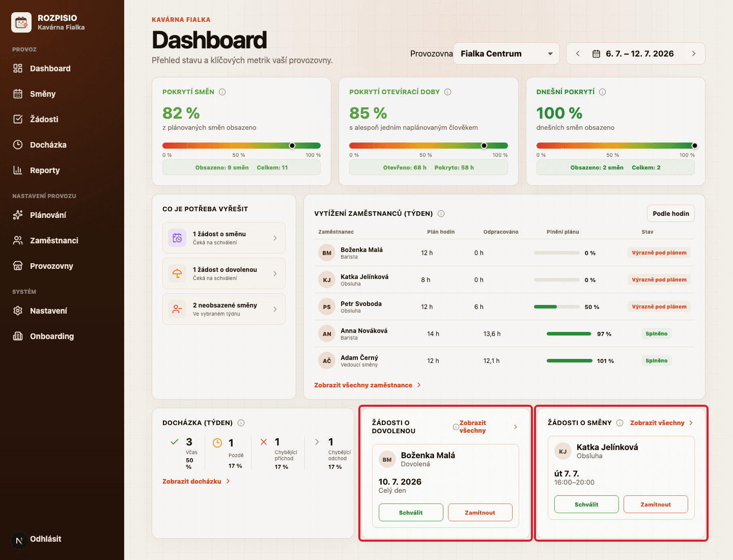The image size is (733, 560).
Task: Open Zobrazit docházku link
Action: pos(196,482)
